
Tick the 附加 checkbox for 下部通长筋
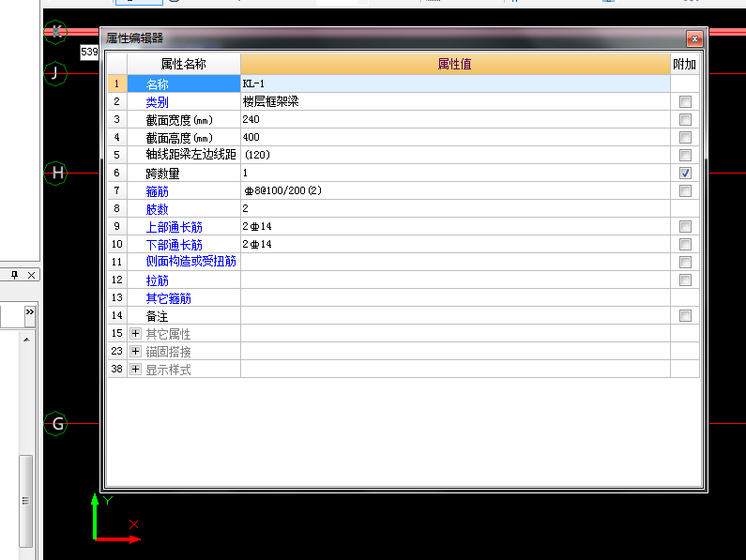pos(685,245)
